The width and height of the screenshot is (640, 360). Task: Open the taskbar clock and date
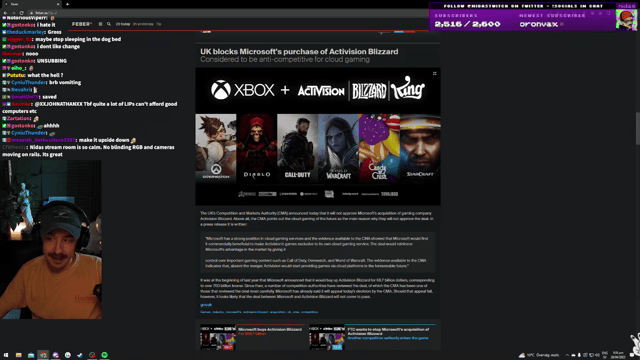click(x=618, y=355)
